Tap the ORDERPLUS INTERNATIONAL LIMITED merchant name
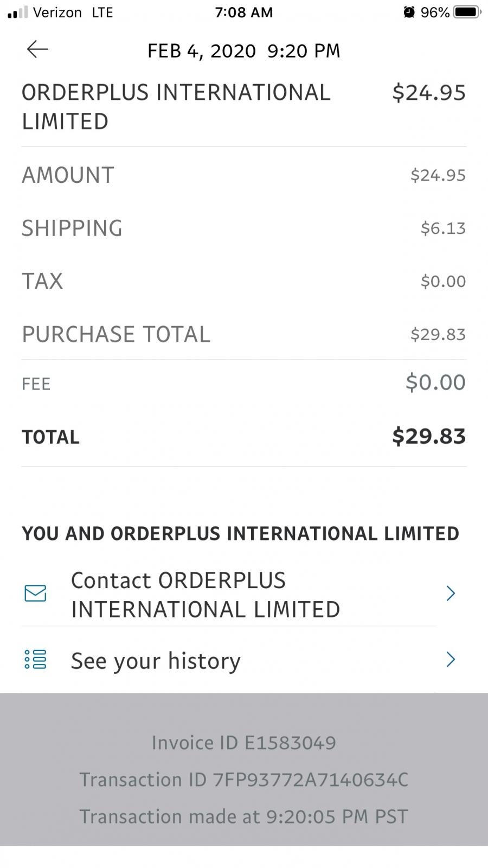This screenshot has height=868, width=488. pyautogui.click(x=176, y=107)
